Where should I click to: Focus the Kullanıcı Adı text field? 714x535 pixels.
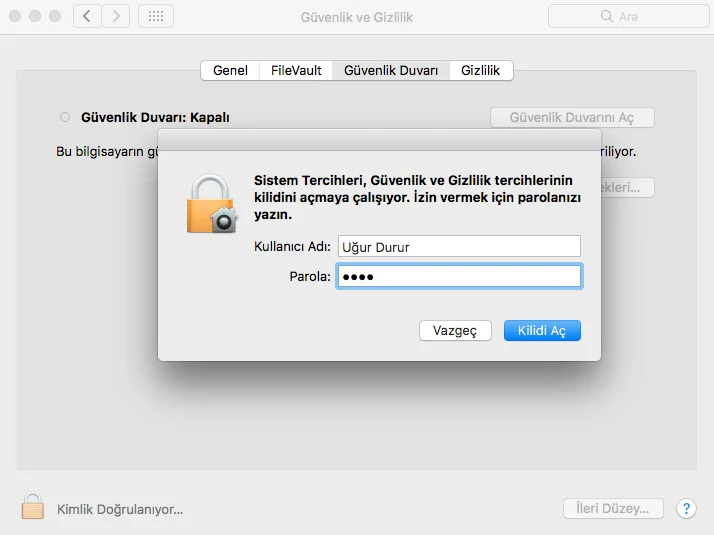[458, 246]
